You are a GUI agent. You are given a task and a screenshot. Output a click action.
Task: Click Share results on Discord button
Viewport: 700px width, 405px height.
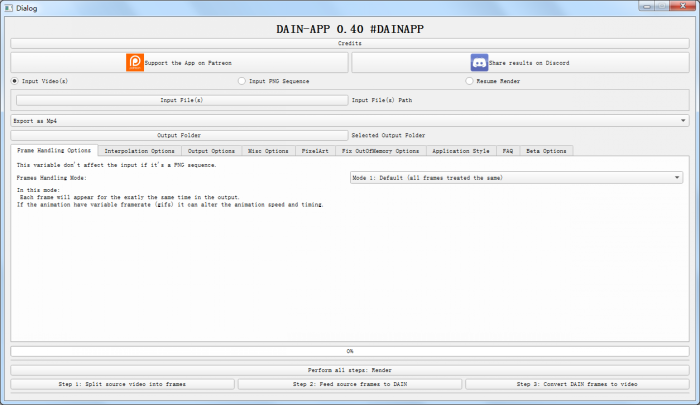point(521,63)
